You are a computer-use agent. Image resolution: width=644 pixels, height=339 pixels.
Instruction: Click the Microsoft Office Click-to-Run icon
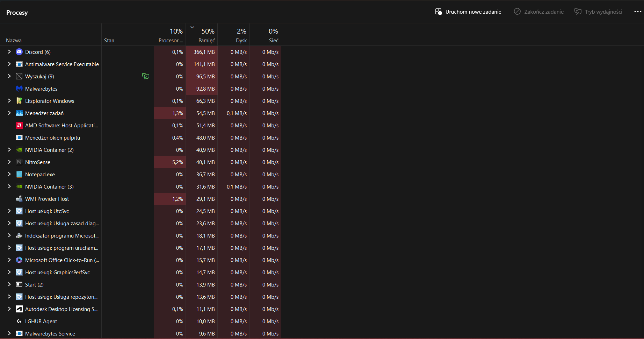click(x=19, y=260)
